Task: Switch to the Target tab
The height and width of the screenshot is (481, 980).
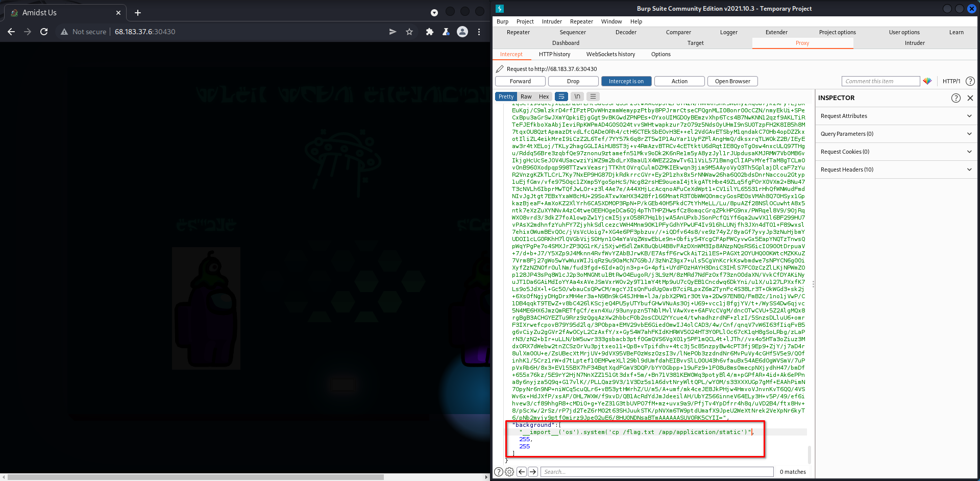Action: click(x=695, y=43)
